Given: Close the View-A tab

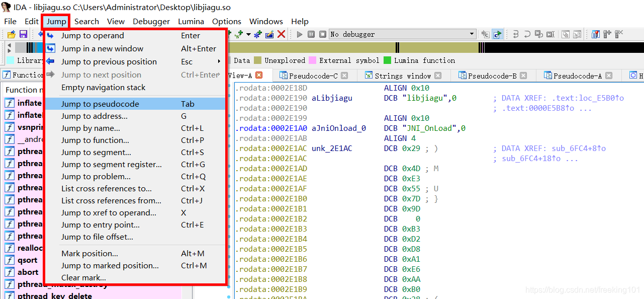Looking at the screenshot, I should [259, 75].
